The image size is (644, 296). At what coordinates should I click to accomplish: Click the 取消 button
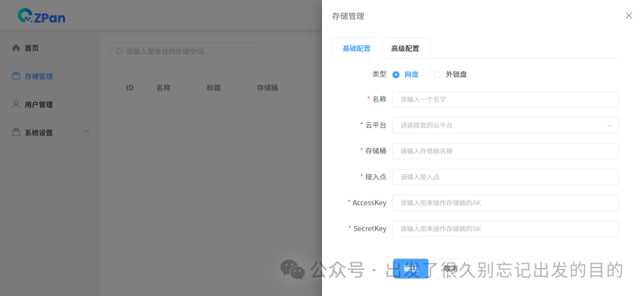click(451, 269)
